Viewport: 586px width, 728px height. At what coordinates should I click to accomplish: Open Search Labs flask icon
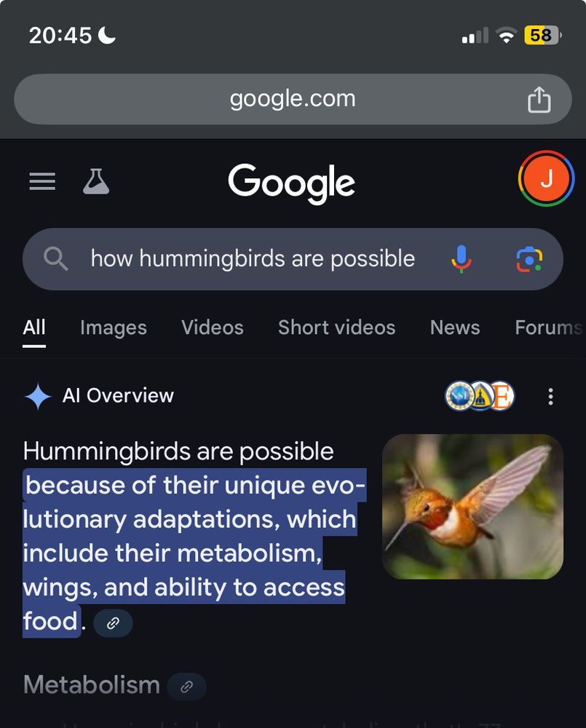[x=96, y=181]
